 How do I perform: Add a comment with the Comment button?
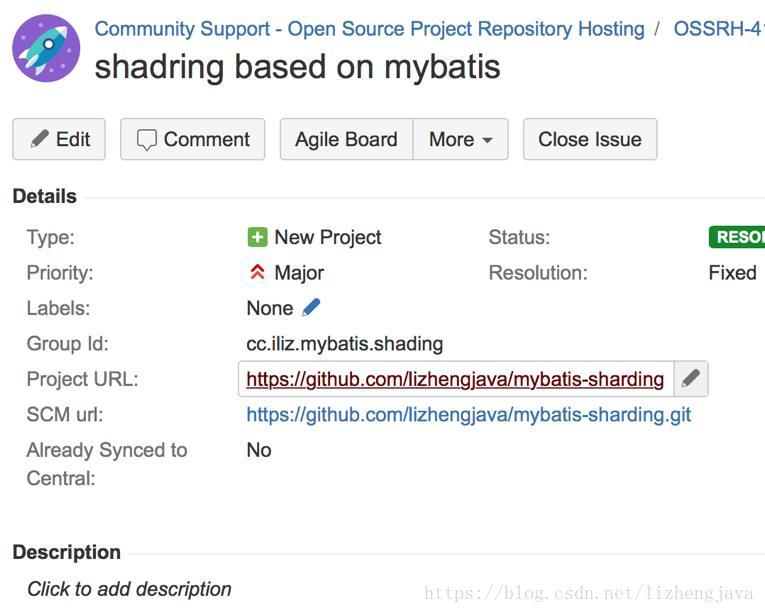pyautogui.click(x=193, y=139)
